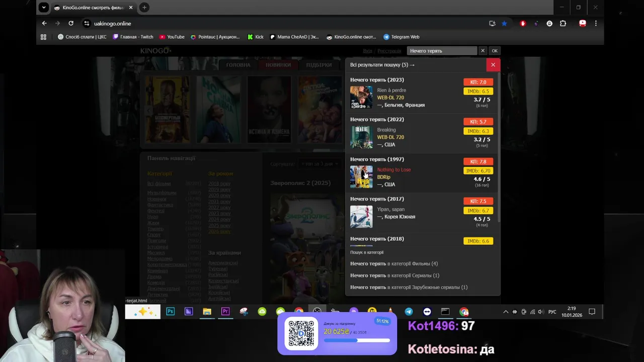Open the Telegram Web bookmark
Screen dimensions: 644x362
click(401, 37)
